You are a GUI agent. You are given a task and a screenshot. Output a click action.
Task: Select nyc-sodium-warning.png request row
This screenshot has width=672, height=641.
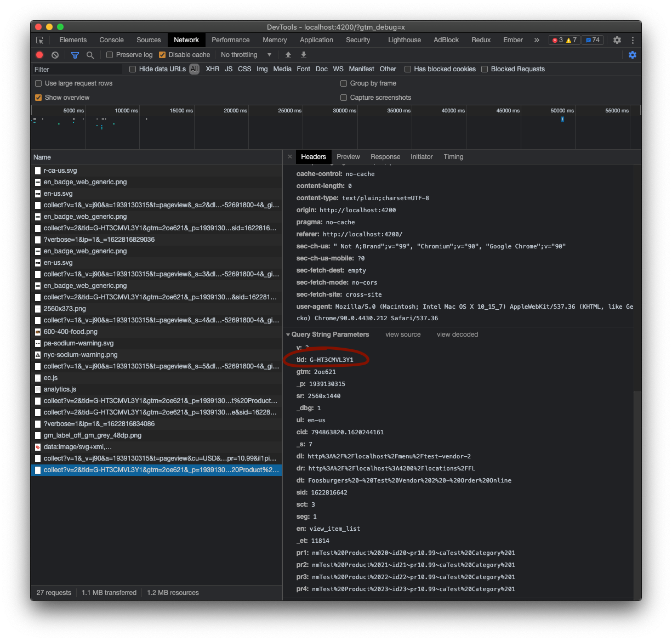156,355
